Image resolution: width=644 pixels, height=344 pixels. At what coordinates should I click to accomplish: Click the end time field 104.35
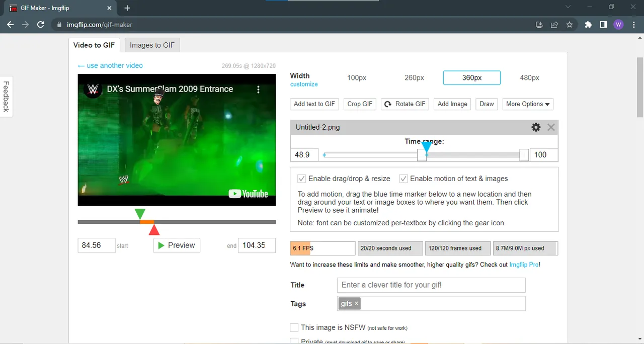click(257, 245)
